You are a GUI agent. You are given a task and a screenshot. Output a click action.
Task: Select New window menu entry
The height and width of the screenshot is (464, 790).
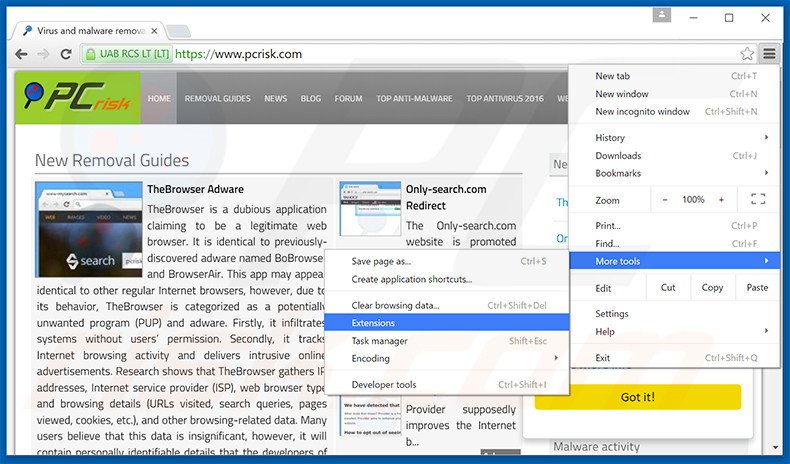(675, 94)
